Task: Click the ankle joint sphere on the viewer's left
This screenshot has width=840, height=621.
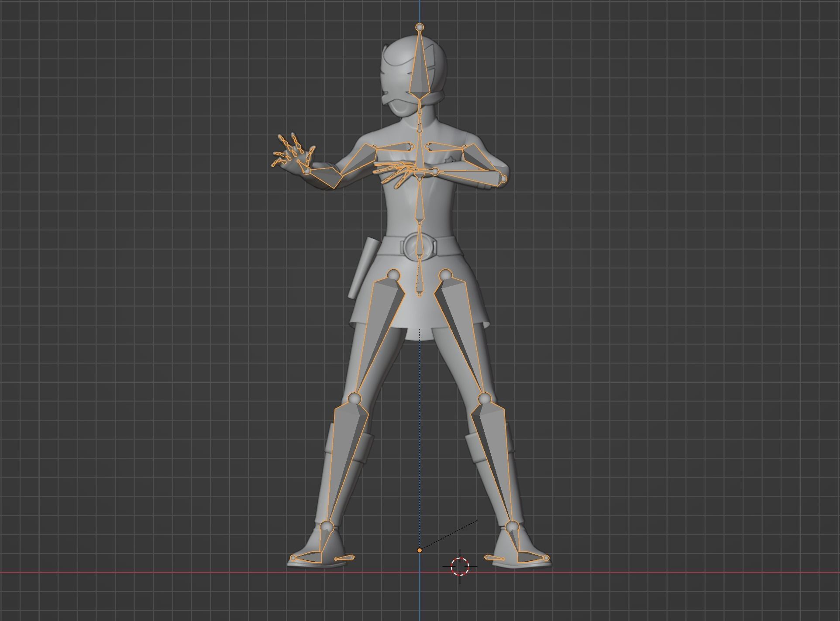Action: pyautogui.click(x=327, y=526)
